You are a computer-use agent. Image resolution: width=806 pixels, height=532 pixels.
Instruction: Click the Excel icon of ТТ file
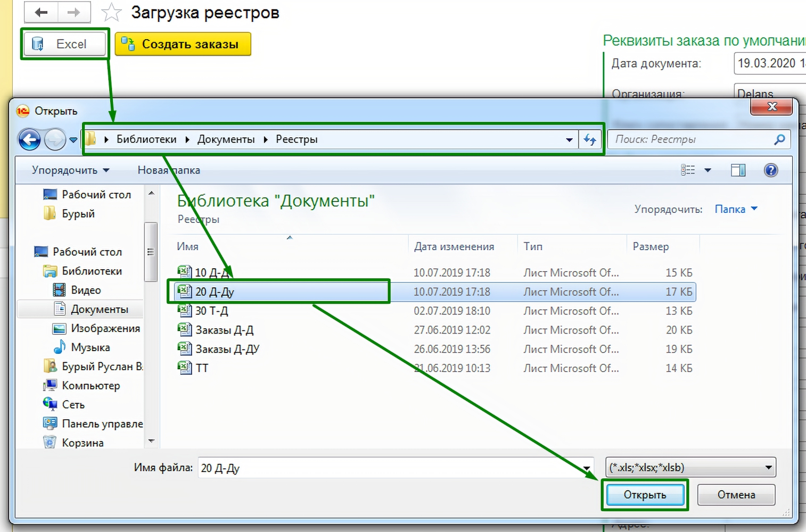click(x=184, y=368)
